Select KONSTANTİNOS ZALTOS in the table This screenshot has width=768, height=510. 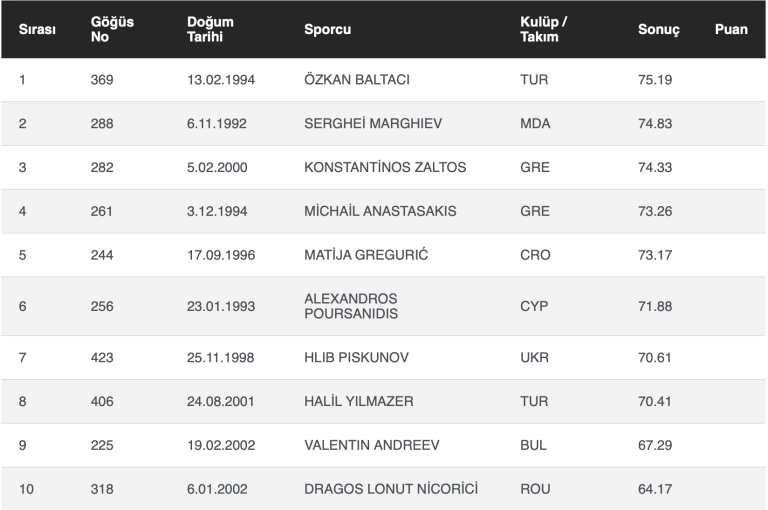(x=384, y=168)
